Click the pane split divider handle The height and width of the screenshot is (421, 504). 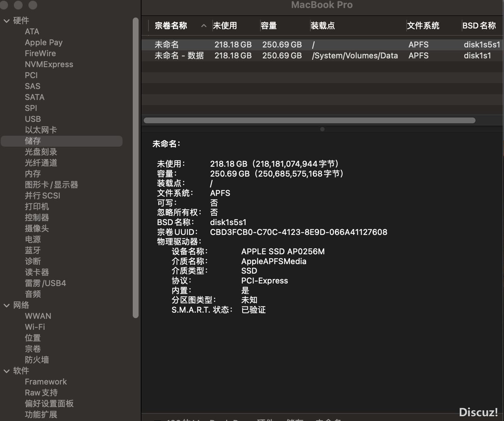click(322, 129)
